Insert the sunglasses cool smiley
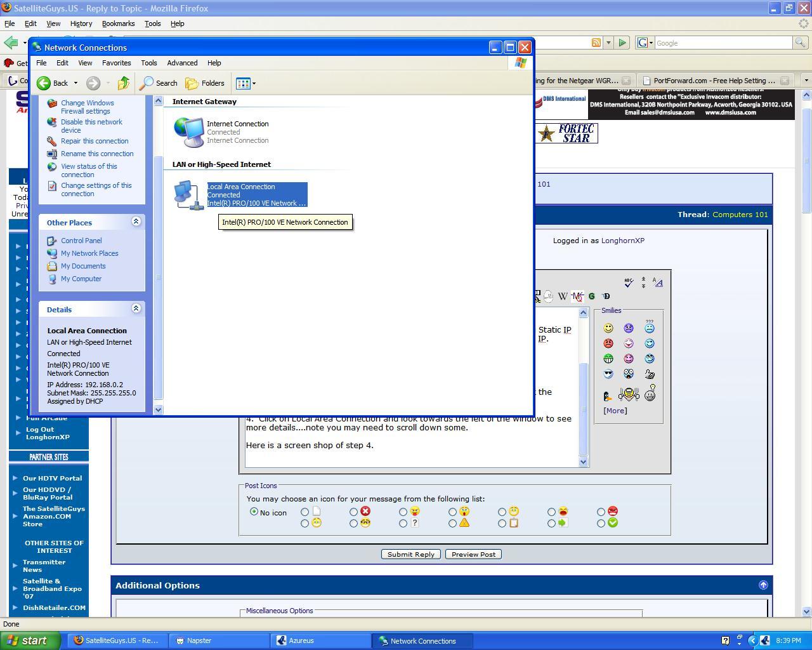 coord(608,374)
